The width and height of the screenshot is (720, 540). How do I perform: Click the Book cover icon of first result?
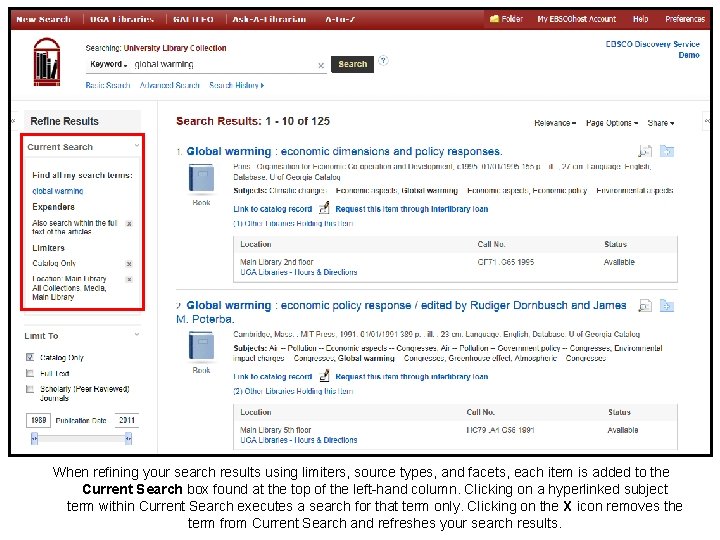[201, 178]
